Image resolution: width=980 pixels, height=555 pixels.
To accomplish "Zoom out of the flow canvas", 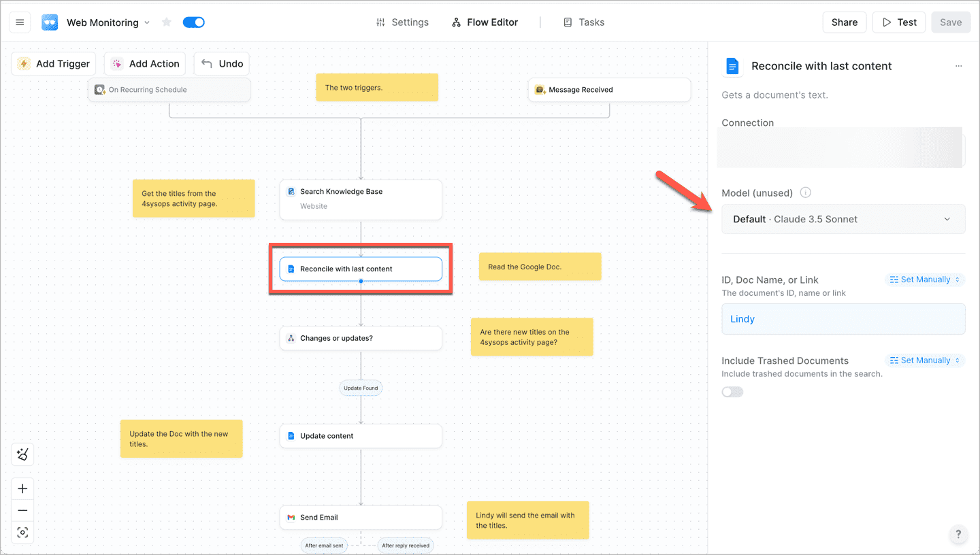I will 22,511.
